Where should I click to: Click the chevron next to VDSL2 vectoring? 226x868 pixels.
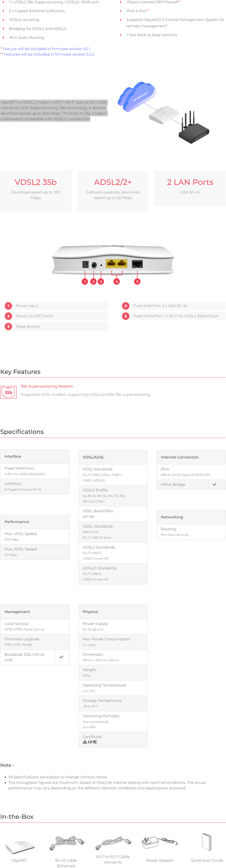[3, 20]
